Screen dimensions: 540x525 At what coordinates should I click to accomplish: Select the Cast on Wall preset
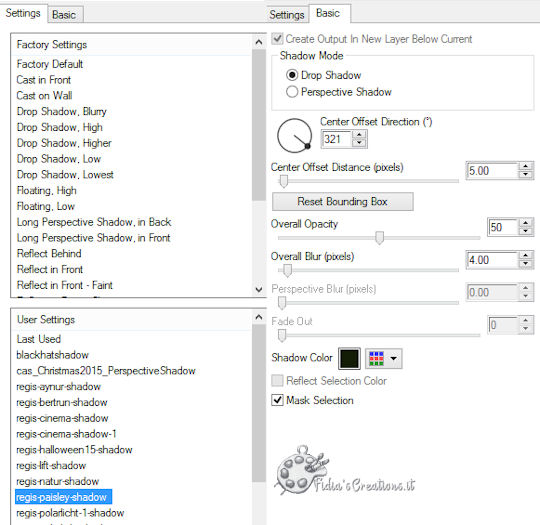(44, 95)
